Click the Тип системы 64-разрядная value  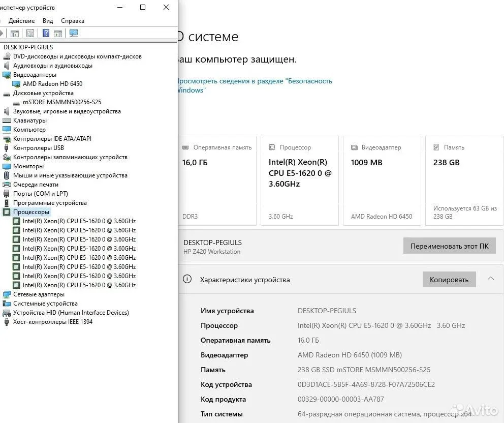[385, 414]
